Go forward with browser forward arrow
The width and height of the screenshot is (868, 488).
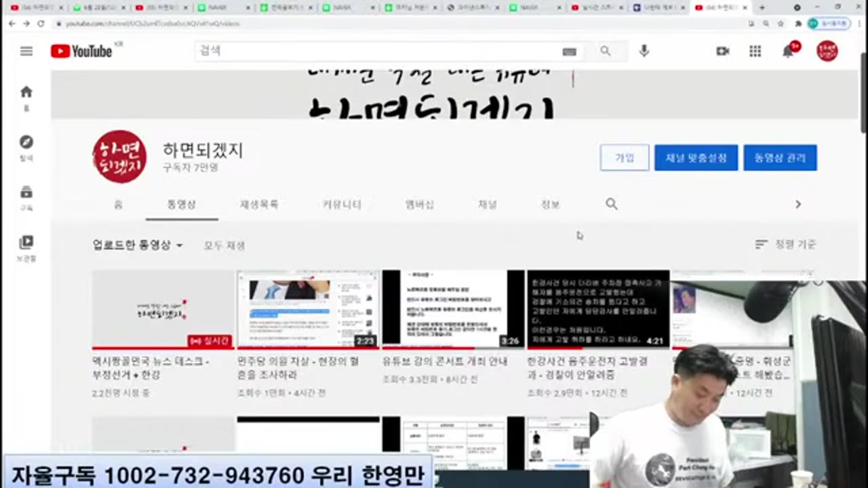(x=26, y=23)
